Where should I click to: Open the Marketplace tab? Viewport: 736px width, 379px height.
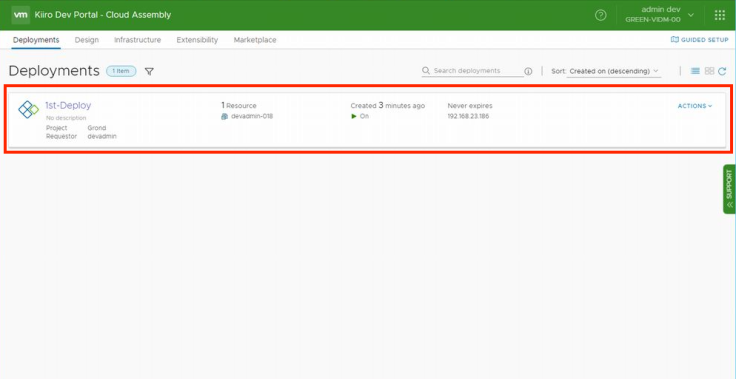tap(255, 40)
